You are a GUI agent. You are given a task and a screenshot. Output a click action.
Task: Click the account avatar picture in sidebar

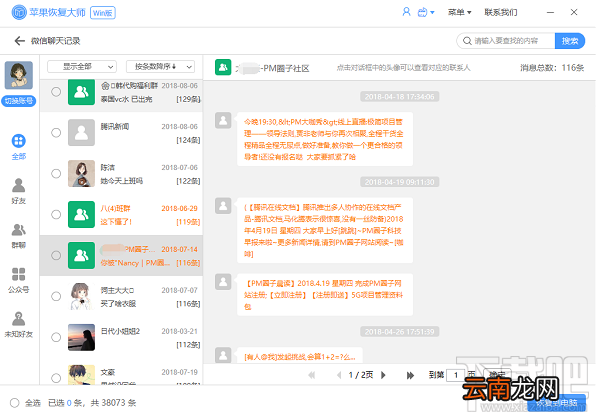point(19,75)
